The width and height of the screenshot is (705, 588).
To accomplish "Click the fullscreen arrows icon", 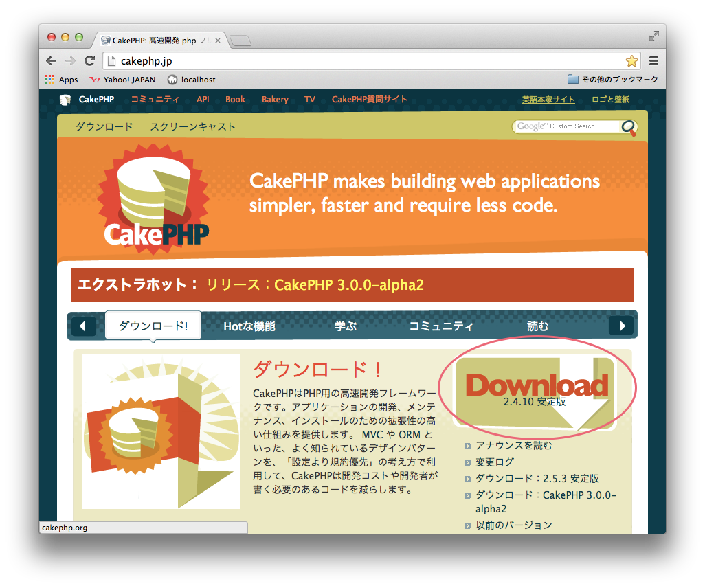I will 653,36.
